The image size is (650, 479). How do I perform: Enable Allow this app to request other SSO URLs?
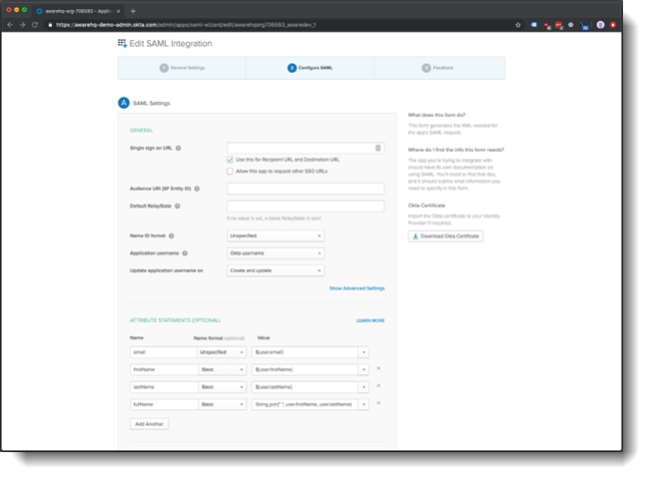[x=230, y=171]
